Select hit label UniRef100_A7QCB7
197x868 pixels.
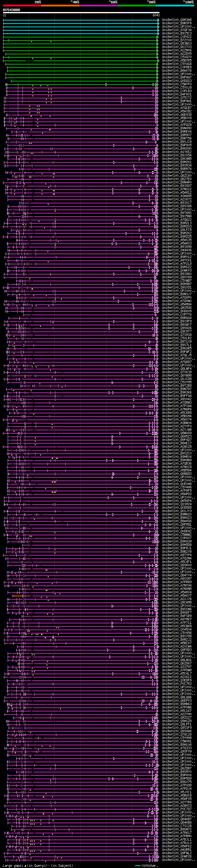click(x=177, y=108)
